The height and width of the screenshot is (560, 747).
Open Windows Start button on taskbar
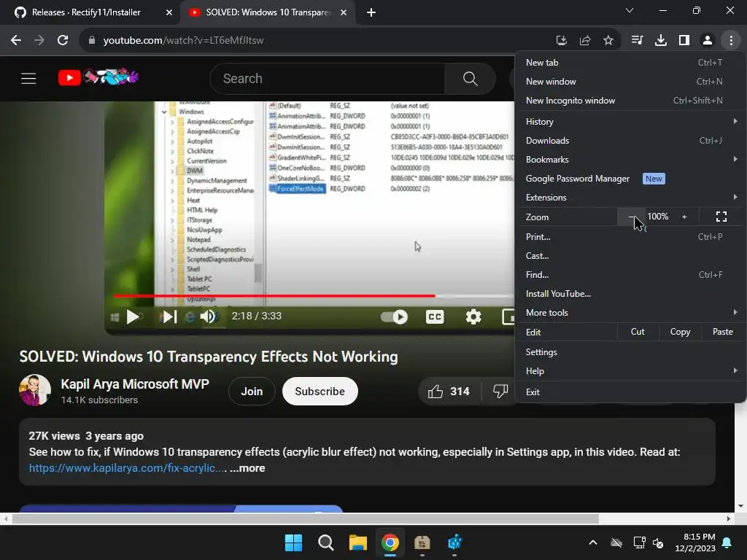(293, 542)
